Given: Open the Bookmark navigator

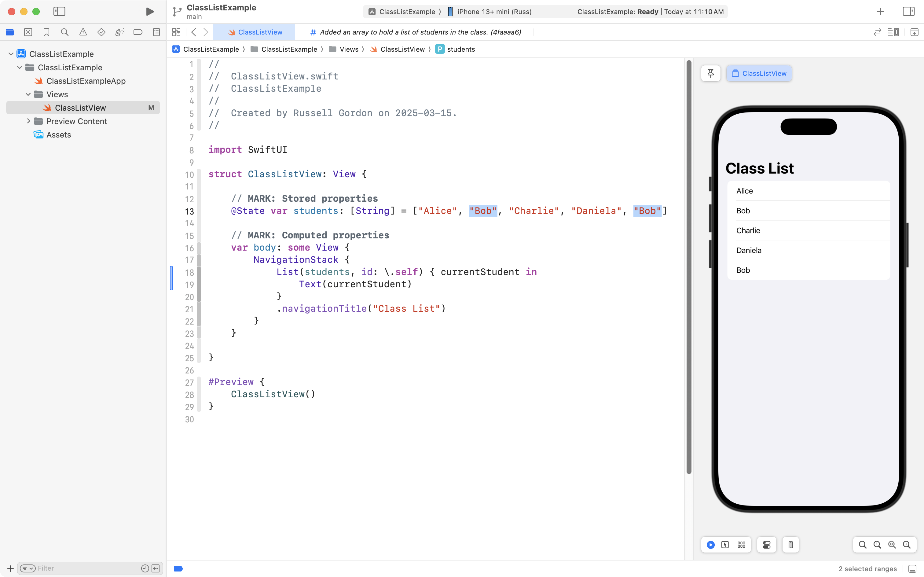Looking at the screenshot, I should (46, 32).
